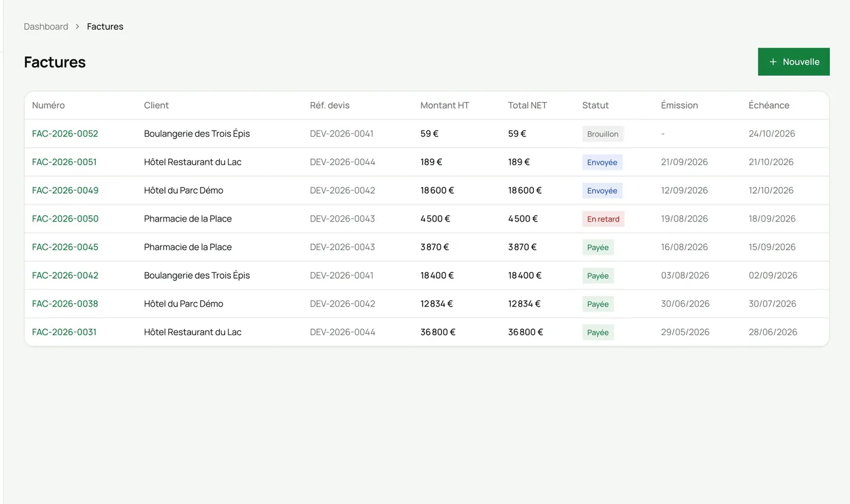Click the 189 € Montant HT cell

click(431, 162)
